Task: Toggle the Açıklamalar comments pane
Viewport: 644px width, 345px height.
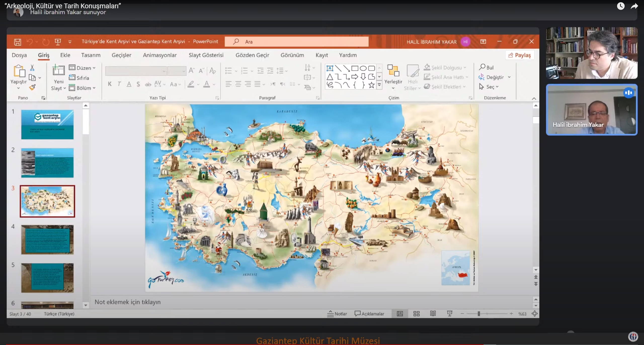Action: point(369,314)
